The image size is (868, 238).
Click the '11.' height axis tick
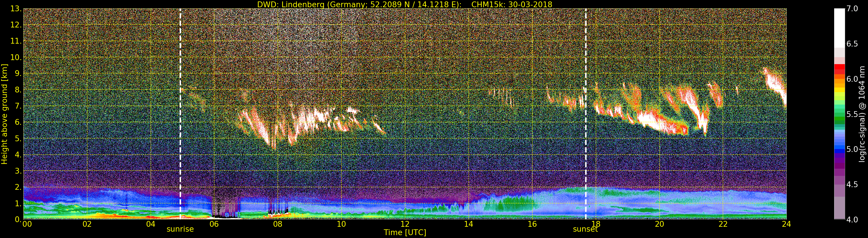tap(16, 41)
